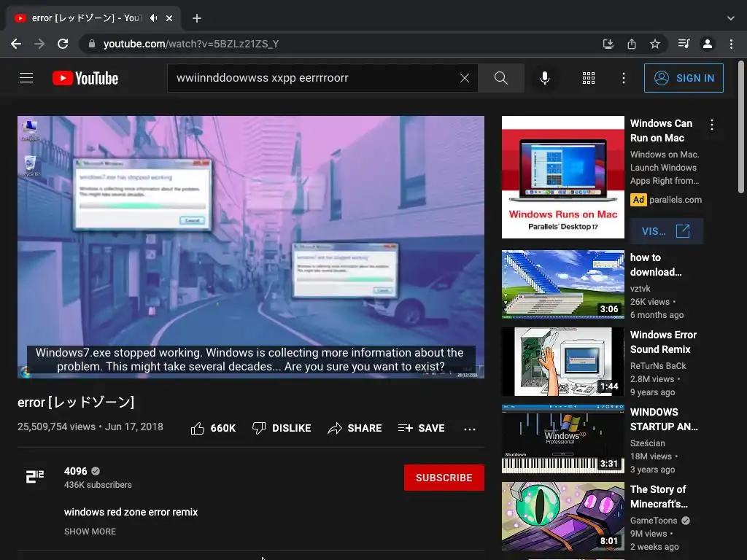This screenshot has width=747, height=560.
Task: Clear the search query with X
Action: pyautogui.click(x=465, y=77)
